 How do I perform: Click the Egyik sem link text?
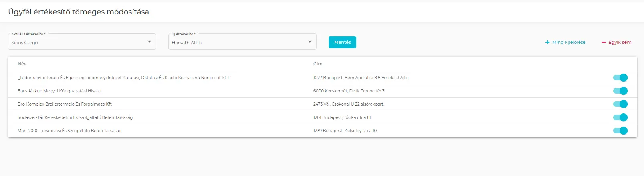(620, 42)
